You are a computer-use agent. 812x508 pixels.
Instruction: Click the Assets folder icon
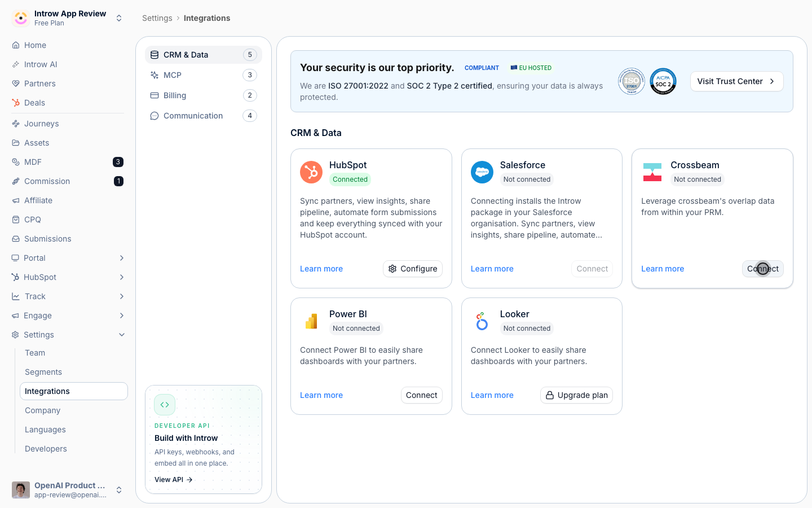pyautogui.click(x=16, y=143)
